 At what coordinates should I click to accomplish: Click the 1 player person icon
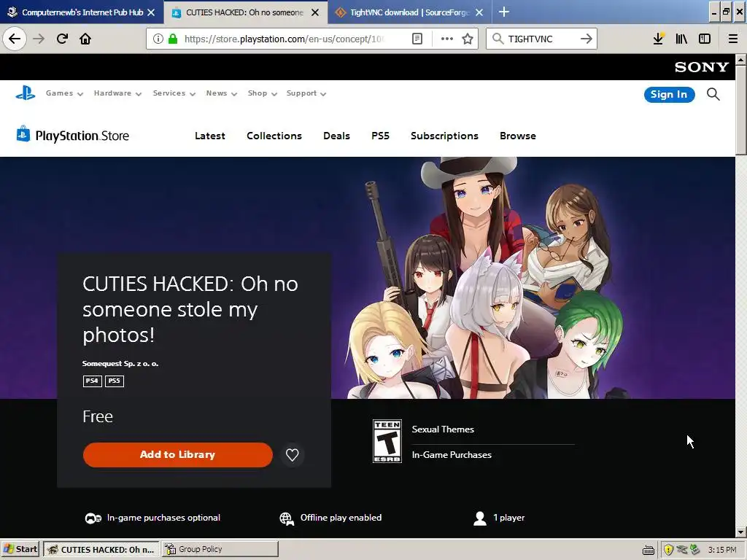click(x=480, y=518)
